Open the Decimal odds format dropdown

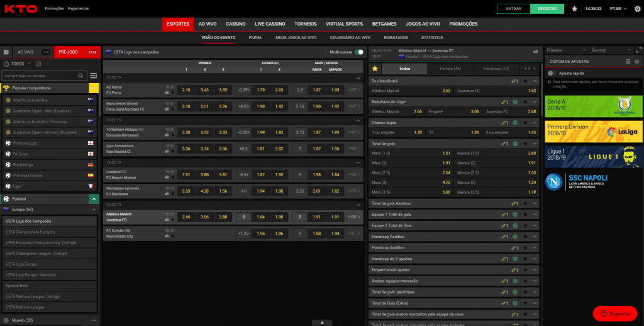tap(610, 50)
